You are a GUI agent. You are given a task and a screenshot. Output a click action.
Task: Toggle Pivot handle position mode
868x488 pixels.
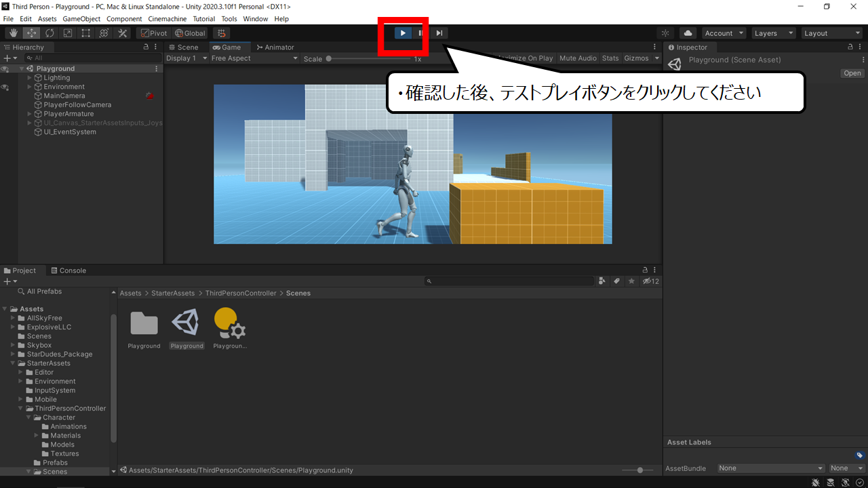[x=153, y=33]
